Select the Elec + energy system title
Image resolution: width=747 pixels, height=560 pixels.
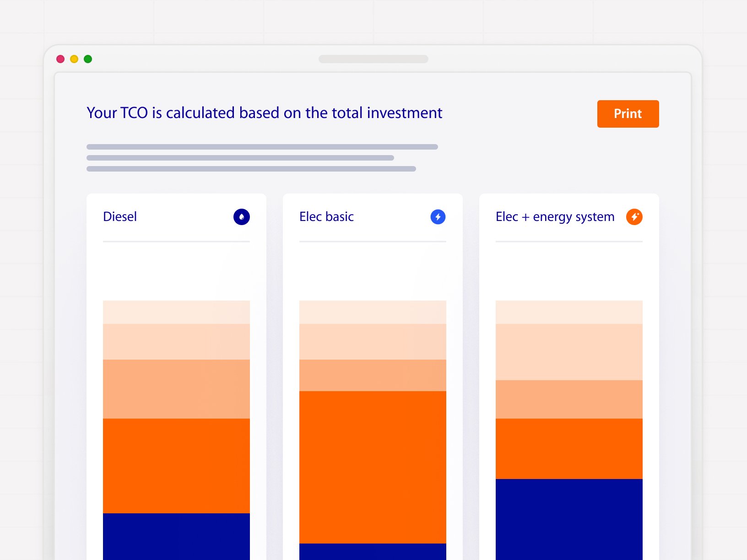(555, 217)
